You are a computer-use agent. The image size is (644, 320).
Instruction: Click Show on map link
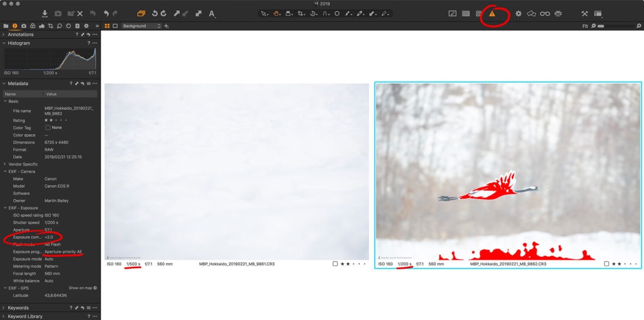tap(82, 288)
